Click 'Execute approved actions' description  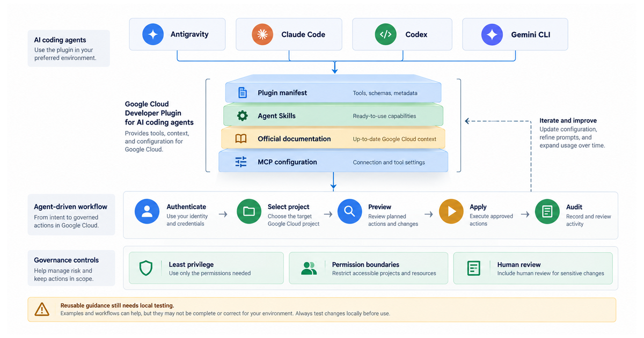491,220
